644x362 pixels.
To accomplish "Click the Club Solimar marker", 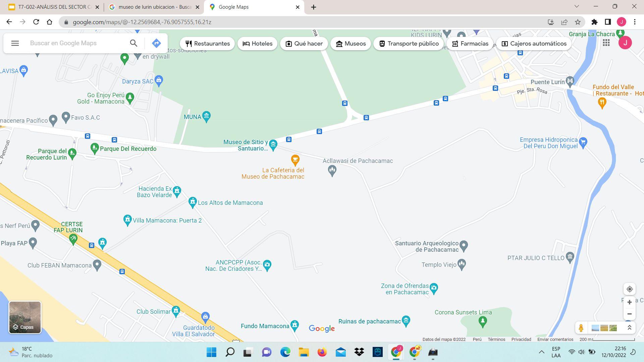I will [x=176, y=311].
